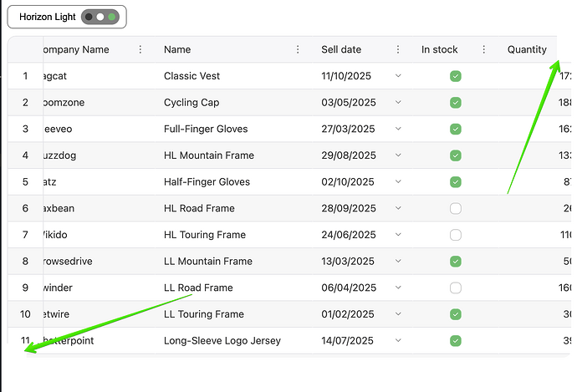
Task: Open date dropdown for 27/03/2025
Action: point(398,129)
